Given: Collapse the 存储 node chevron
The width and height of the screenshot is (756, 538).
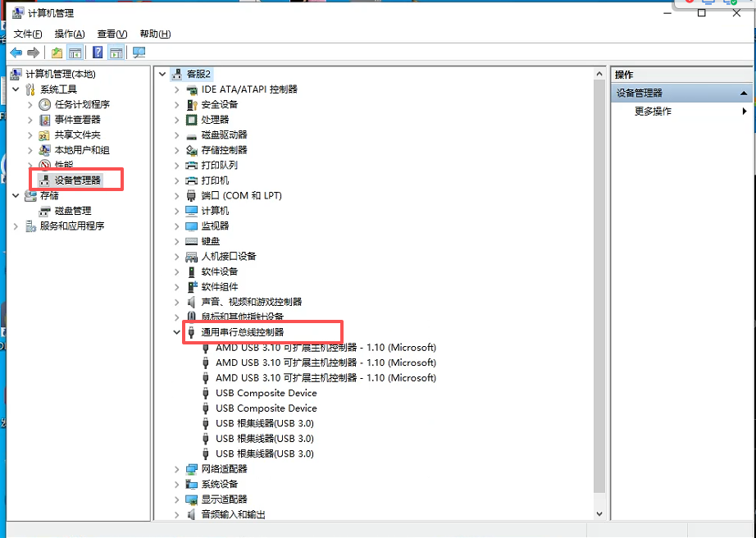Looking at the screenshot, I should [x=16, y=195].
